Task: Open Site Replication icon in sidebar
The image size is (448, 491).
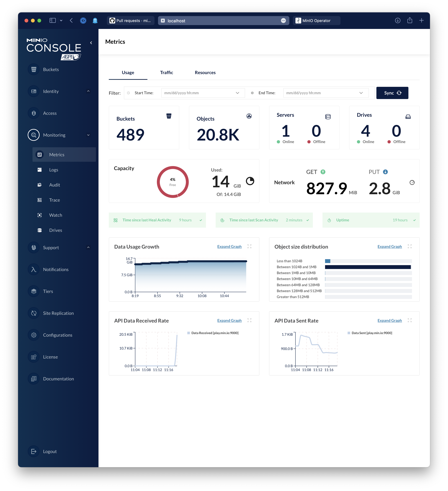Action: (34, 313)
